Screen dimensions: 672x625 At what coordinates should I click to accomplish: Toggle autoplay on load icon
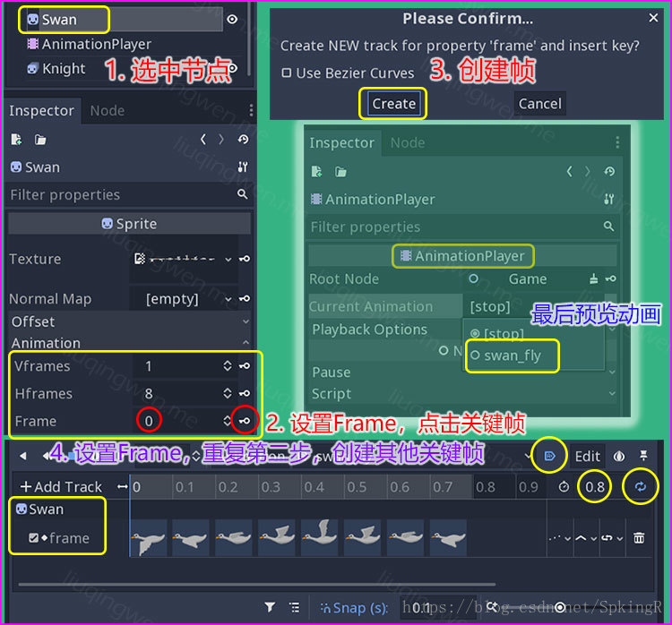549,456
